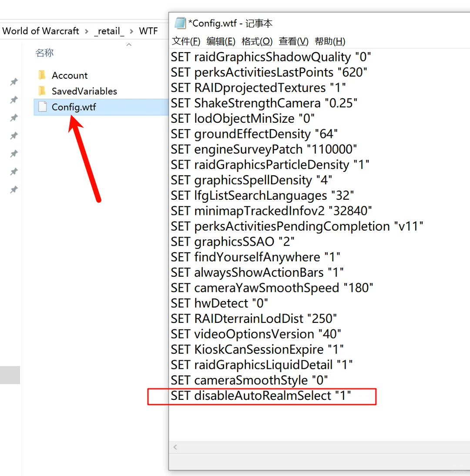Viewport: 470px width, 476px height.
Task: Click the line SET hwDetect "0"
Action: (219, 304)
